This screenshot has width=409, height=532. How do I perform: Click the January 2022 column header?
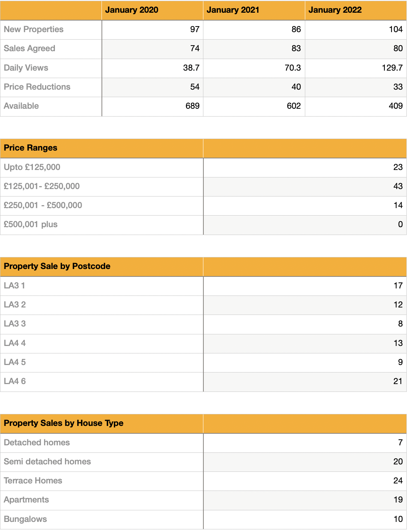coord(335,10)
